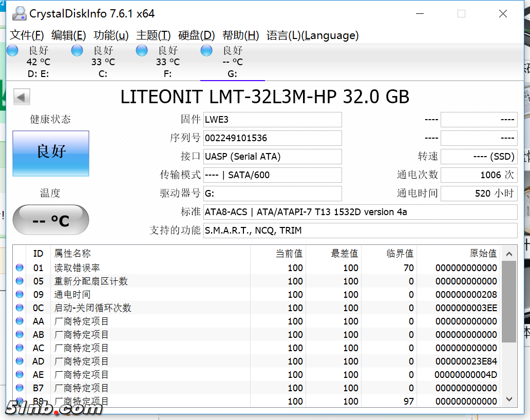Open the 文件(F) menu

(x=27, y=35)
